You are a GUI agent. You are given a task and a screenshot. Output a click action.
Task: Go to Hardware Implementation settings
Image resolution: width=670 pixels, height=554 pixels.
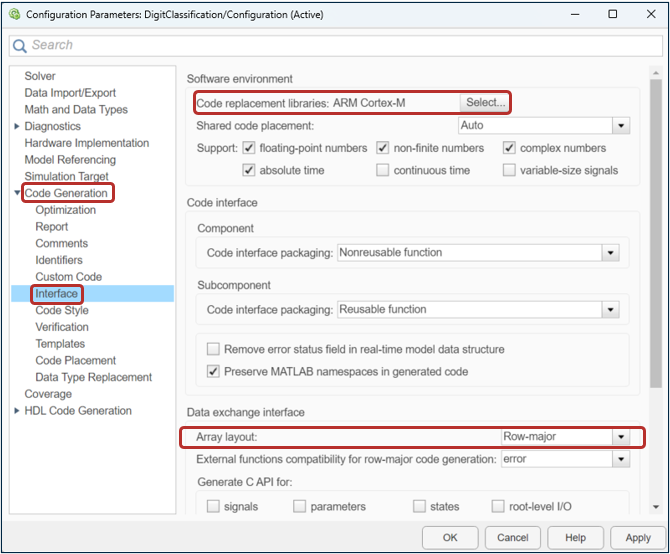click(x=86, y=143)
